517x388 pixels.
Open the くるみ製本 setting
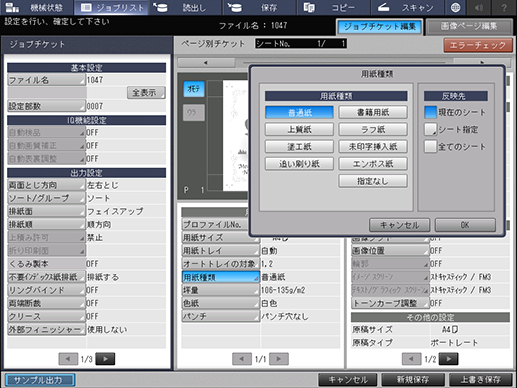pos(46,264)
